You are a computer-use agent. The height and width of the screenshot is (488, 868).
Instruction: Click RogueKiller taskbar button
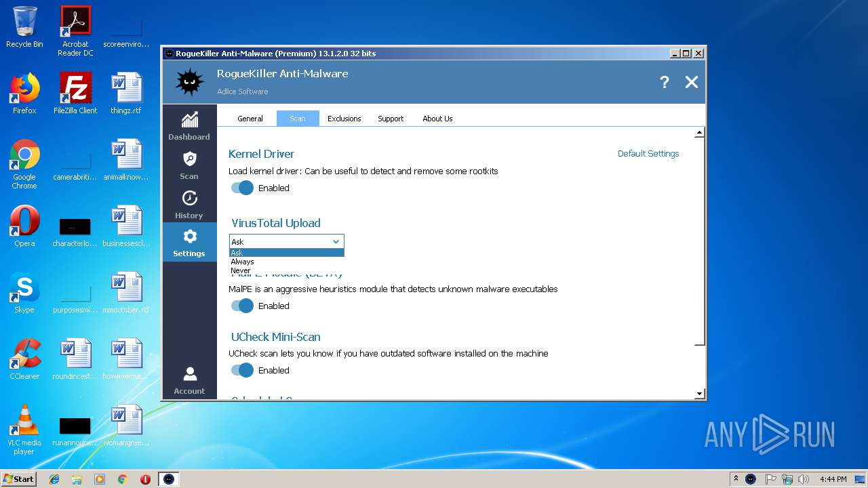click(x=169, y=479)
